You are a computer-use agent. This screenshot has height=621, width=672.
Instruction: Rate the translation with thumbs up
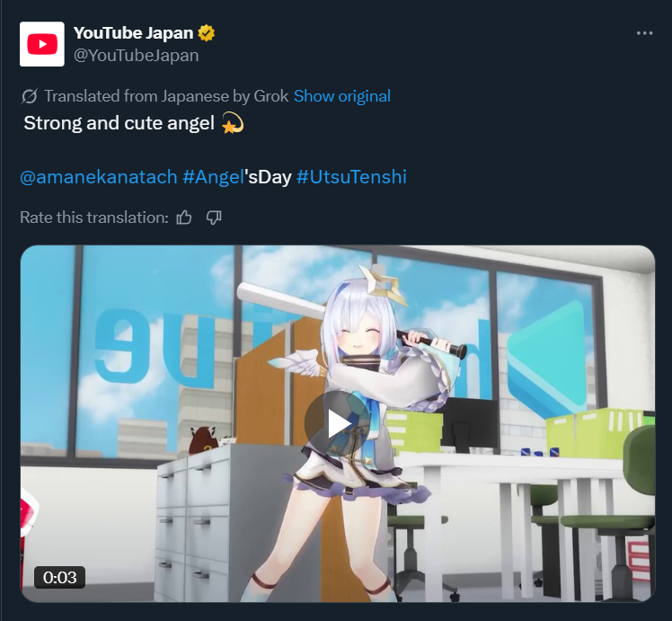coord(184,217)
